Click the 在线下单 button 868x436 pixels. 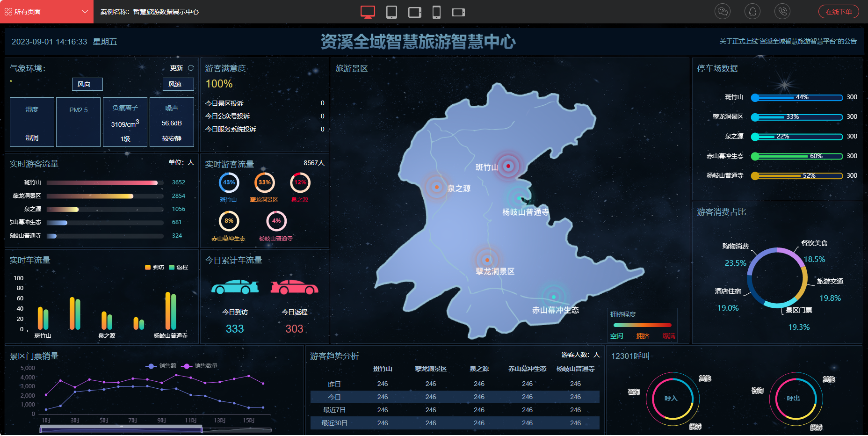839,11
